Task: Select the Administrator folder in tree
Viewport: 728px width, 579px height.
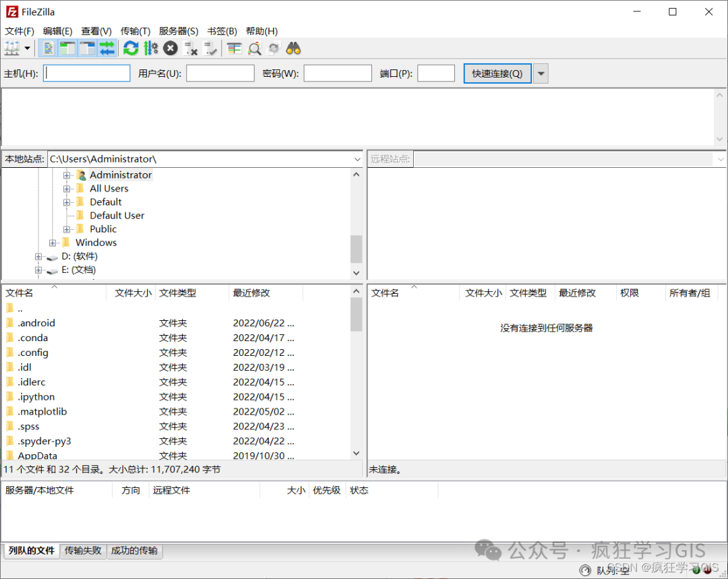Action: click(121, 175)
